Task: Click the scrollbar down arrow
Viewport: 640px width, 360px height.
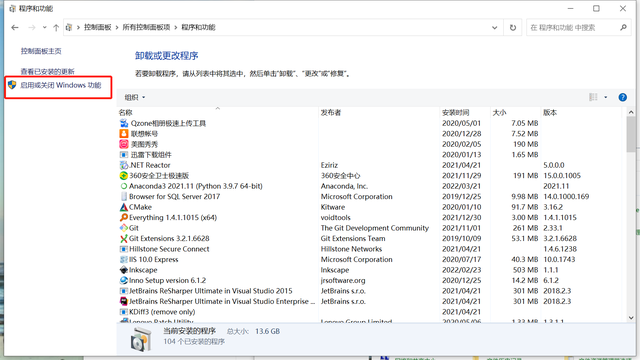Action: tap(631, 318)
